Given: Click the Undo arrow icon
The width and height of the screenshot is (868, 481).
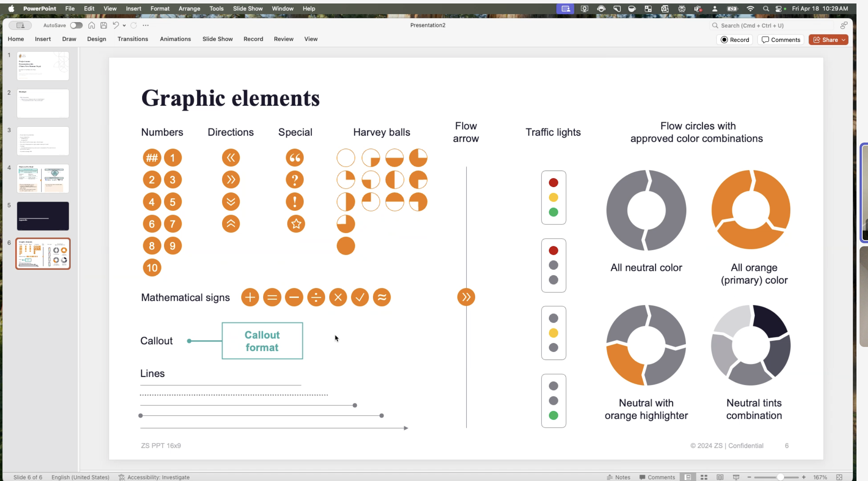Looking at the screenshot, I should tap(116, 25).
